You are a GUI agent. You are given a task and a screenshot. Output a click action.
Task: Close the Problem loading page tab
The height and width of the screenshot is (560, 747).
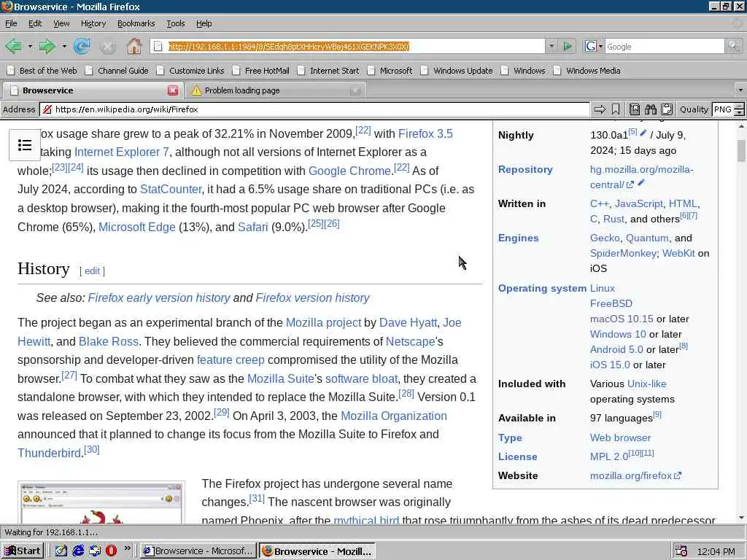coord(355,90)
